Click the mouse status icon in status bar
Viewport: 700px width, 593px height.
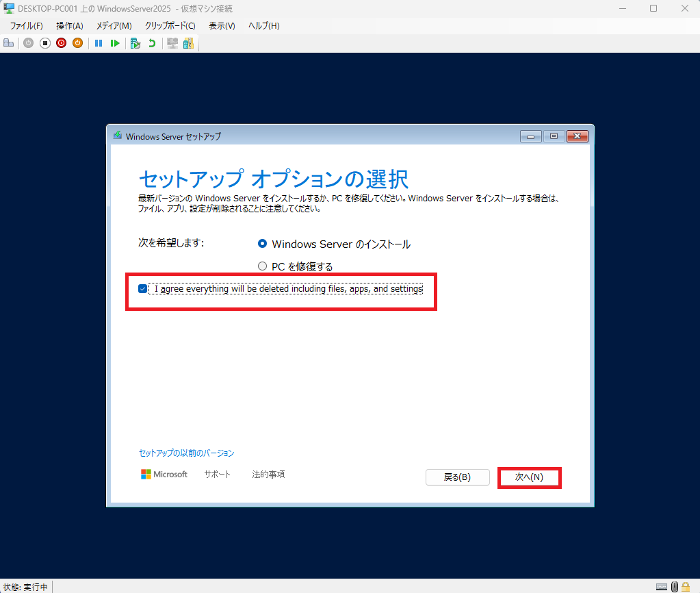pos(675,587)
